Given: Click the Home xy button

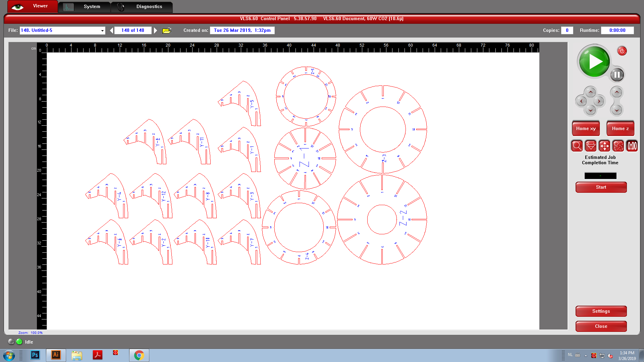Looking at the screenshot, I should [586, 128].
